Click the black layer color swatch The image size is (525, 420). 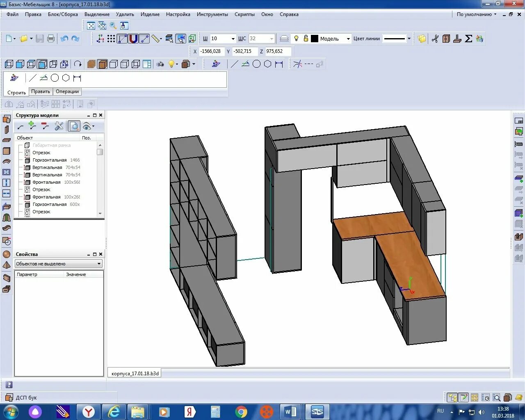(x=315, y=39)
